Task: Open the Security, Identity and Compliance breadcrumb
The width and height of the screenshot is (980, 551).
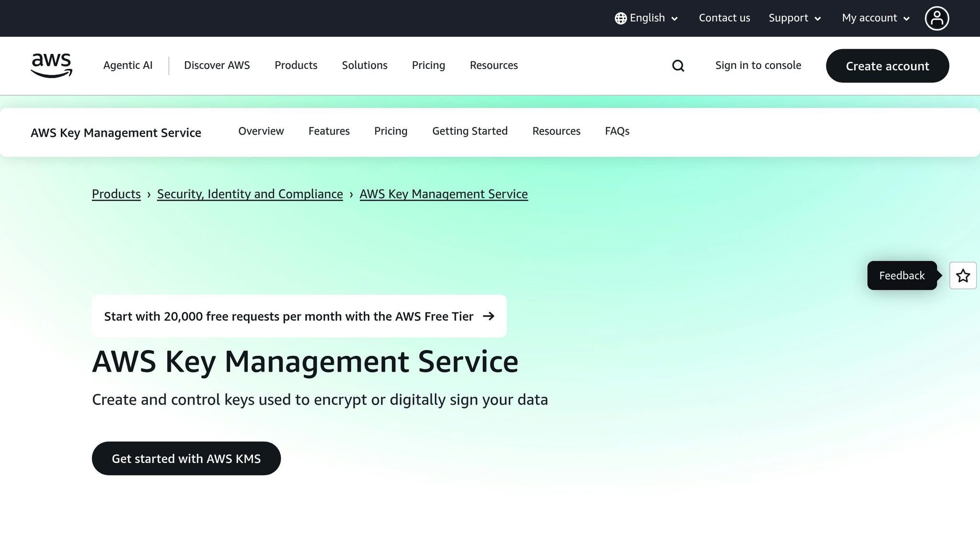Action: (x=249, y=194)
